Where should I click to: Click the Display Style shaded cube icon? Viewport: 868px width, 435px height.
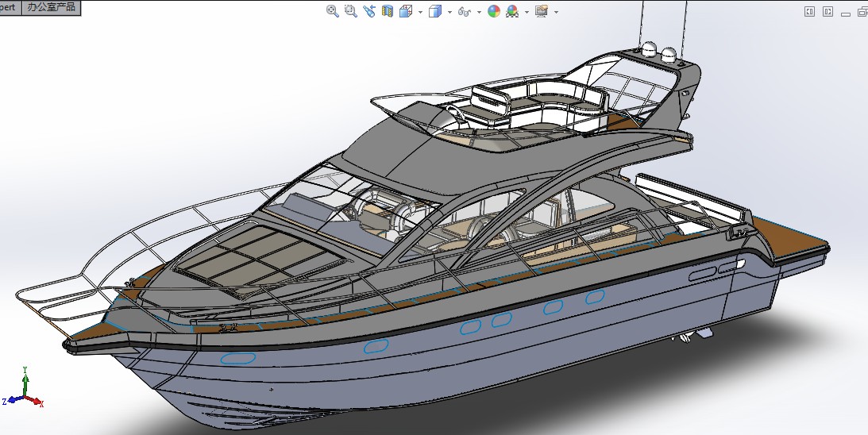click(434, 11)
